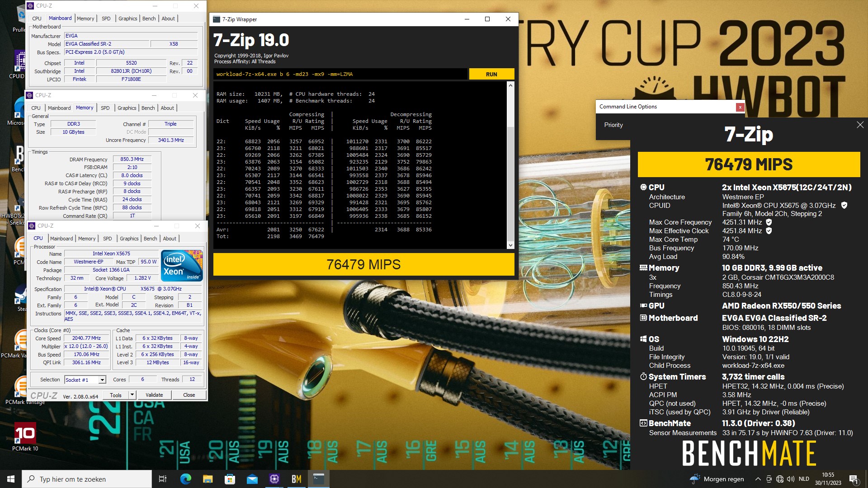Click the Motherboard icon in BenchMate results
This screenshot has height=488, width=868.
(643, 318)
